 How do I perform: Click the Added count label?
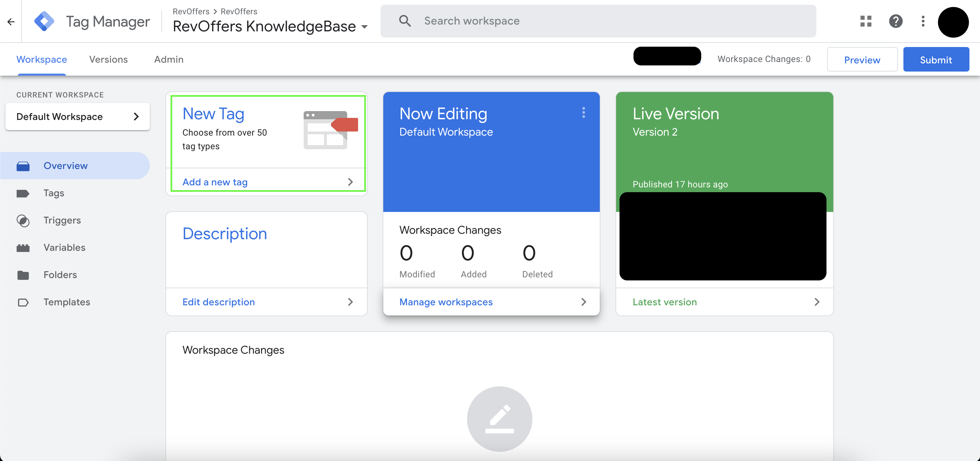coord(473,274)
